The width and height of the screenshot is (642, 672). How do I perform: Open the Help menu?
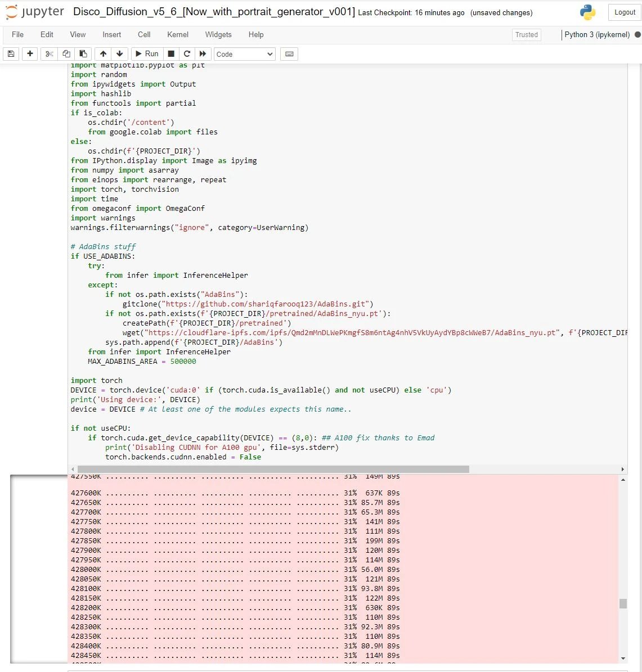click(256, 35)
